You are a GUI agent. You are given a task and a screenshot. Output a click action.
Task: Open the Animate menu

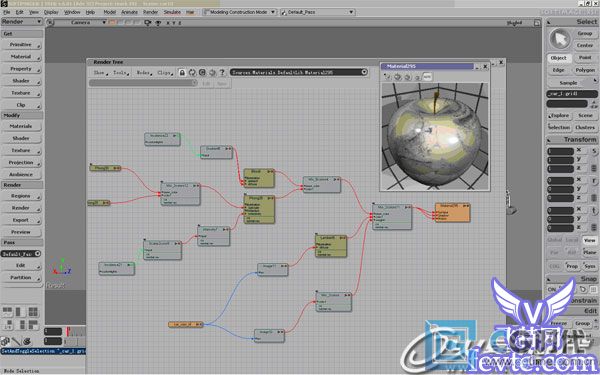click(x=129, y=12)
